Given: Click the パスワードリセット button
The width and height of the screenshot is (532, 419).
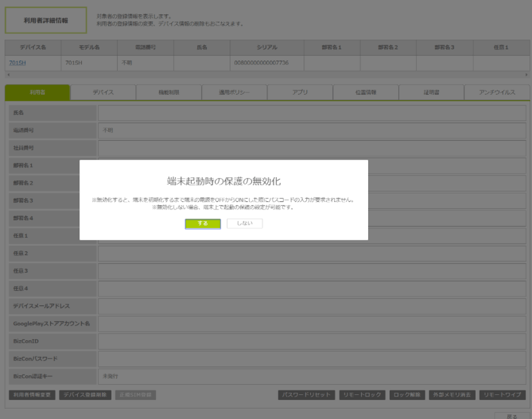Looking at the screenshot, I should [306, 395].
